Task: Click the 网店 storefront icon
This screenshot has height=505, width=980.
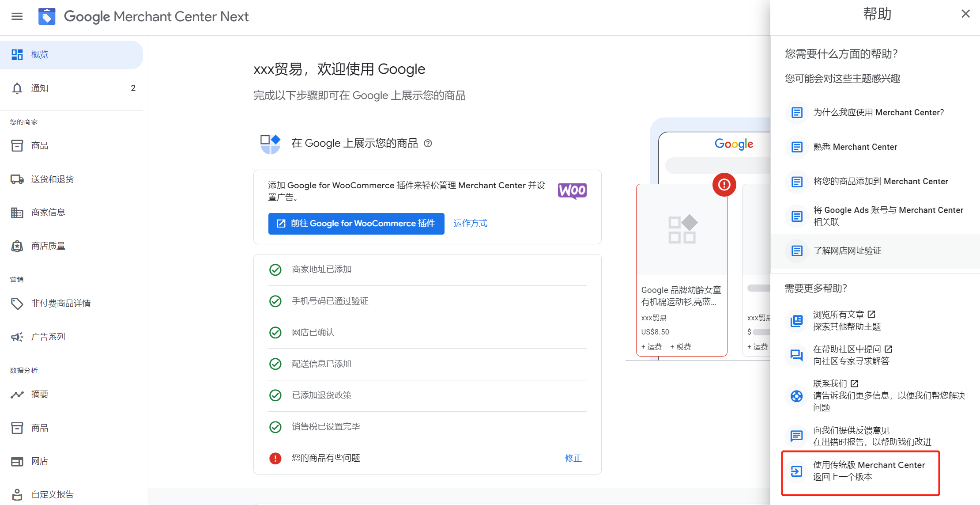Action: [x=17, y=461]
